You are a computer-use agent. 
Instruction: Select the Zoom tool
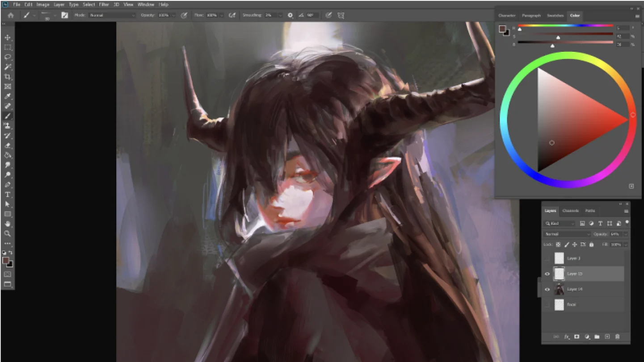pyautogui.click(x=8, y=233)
